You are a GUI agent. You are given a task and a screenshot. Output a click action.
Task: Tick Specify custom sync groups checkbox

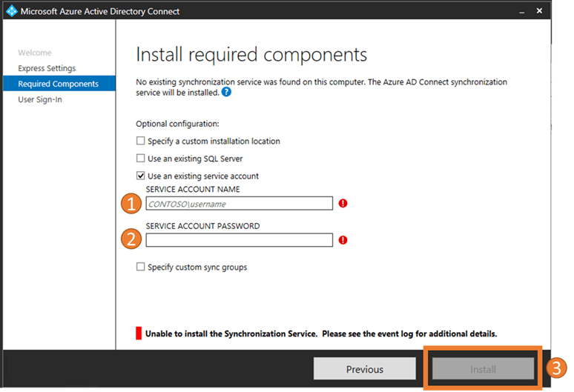[141, 267]
